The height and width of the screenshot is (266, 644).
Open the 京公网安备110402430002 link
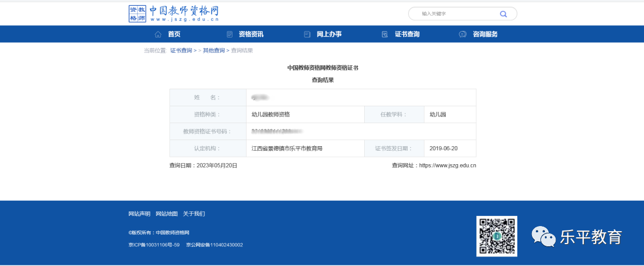pyautogui.click(x=214, y=245)
